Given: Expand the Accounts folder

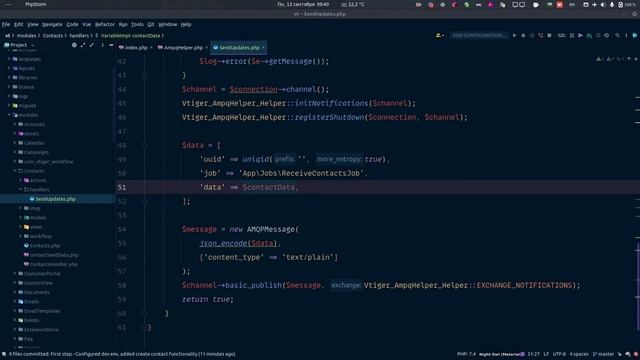Looking at the screenshot, I should (x=15, y=124).
